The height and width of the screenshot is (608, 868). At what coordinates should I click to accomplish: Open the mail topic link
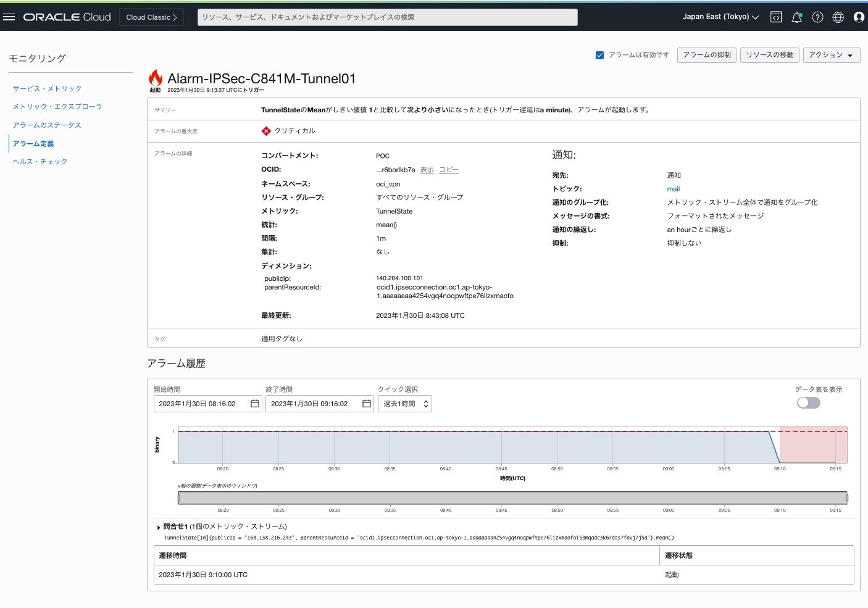pyautogui.click(x=674, y=189)
